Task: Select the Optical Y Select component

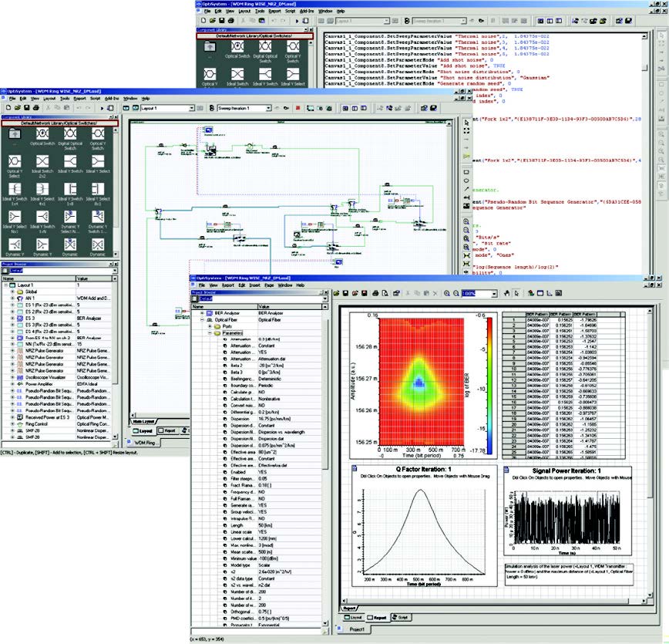Action: (x=15, y=162)
